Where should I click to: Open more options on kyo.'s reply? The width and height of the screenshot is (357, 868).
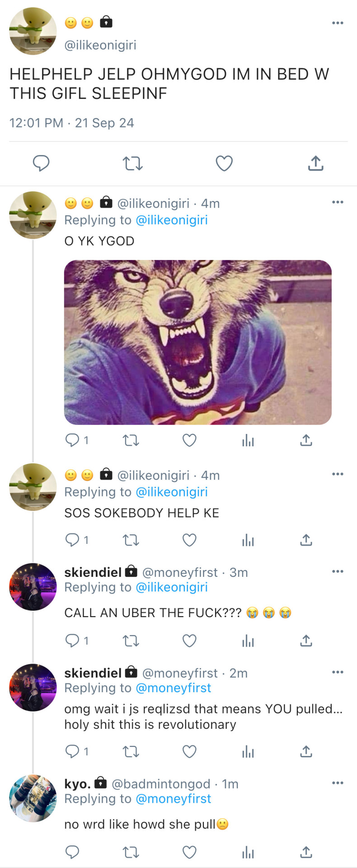coord(338,783)
